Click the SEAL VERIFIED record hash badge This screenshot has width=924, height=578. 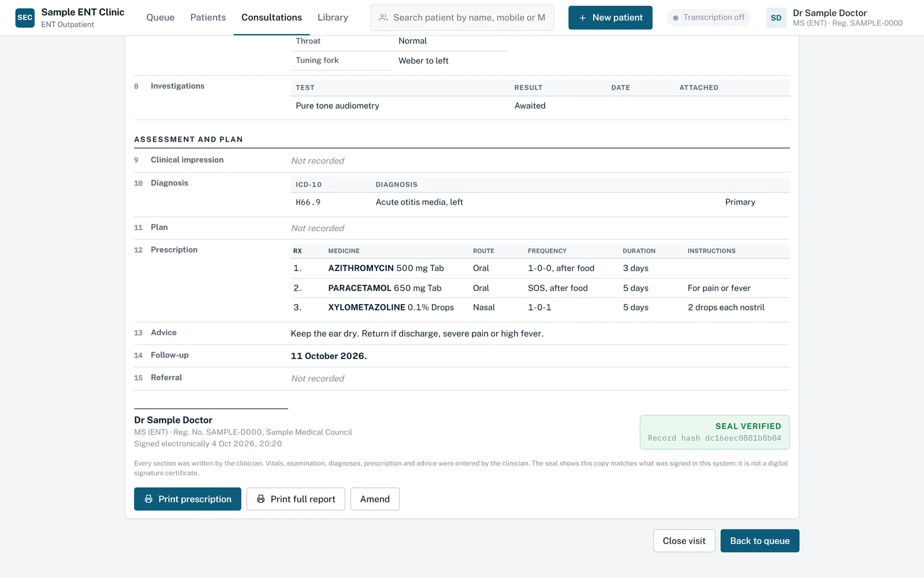point(715,432)
